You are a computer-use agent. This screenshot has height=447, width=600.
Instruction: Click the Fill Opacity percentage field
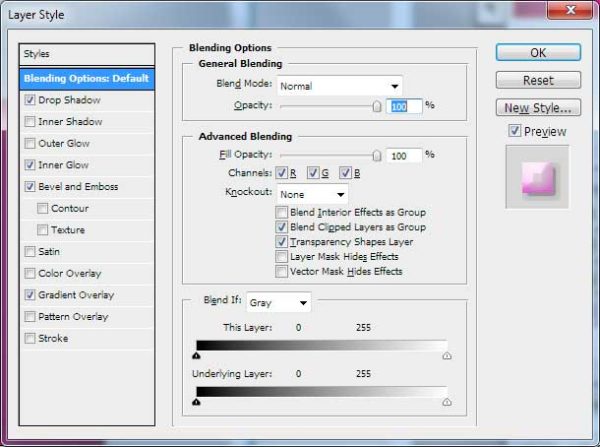(x=404, y=156)
